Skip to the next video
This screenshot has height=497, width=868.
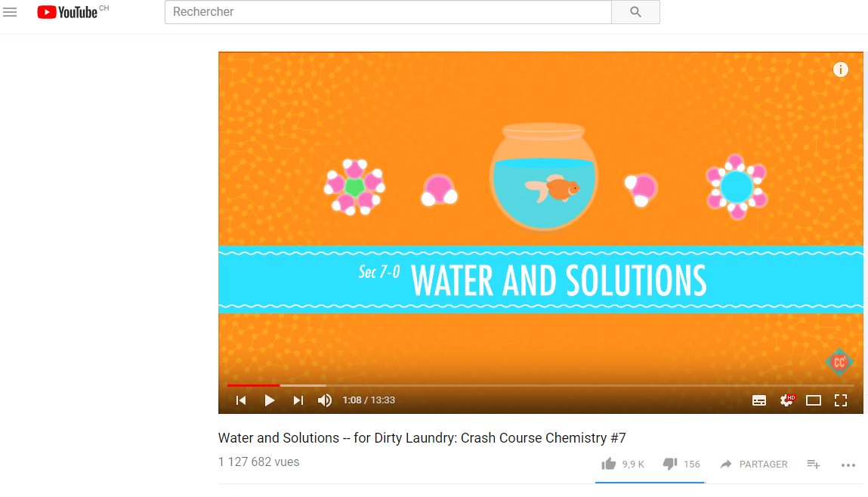click(298, 400)
